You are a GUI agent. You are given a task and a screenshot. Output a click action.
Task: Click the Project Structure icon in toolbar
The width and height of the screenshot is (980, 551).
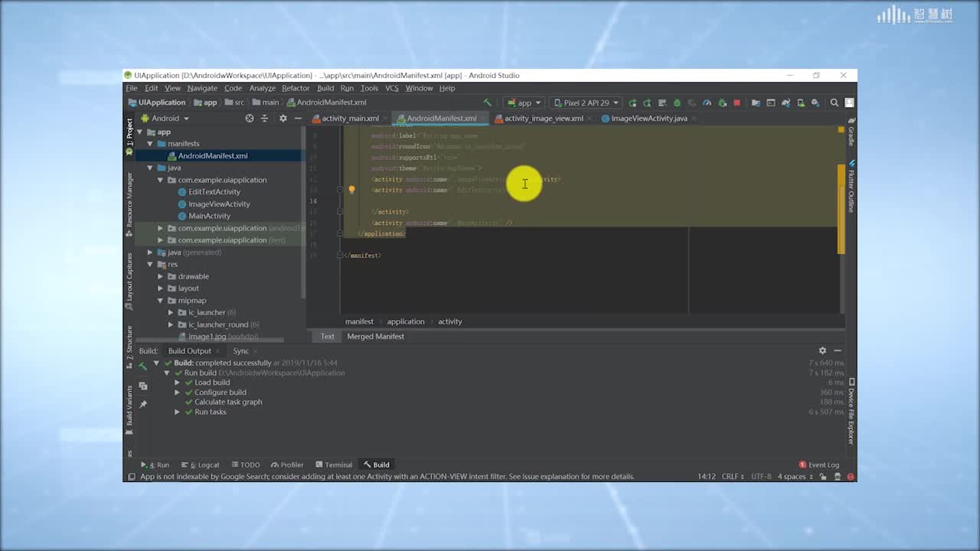click(756, 103)
